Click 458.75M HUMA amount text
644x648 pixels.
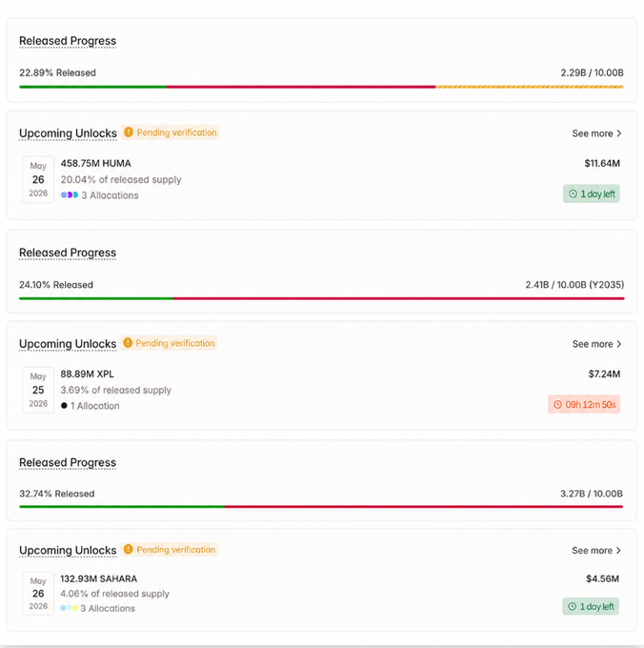96,163
